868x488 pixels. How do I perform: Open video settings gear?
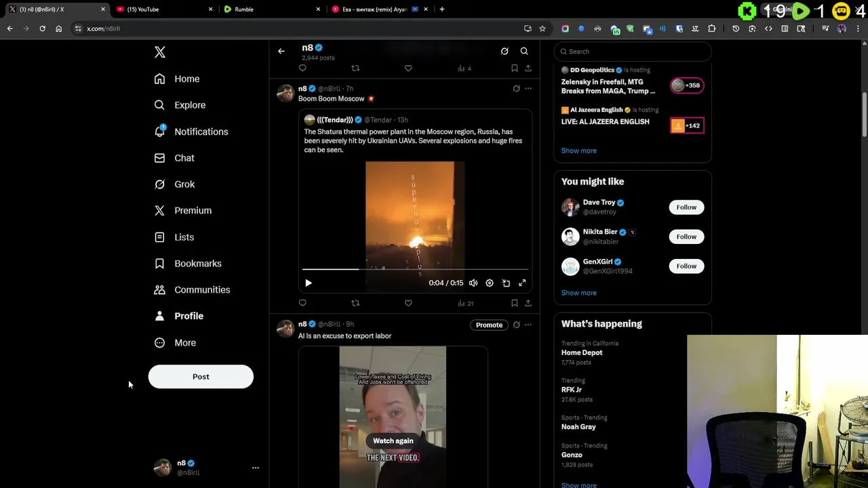coord(490,283)
